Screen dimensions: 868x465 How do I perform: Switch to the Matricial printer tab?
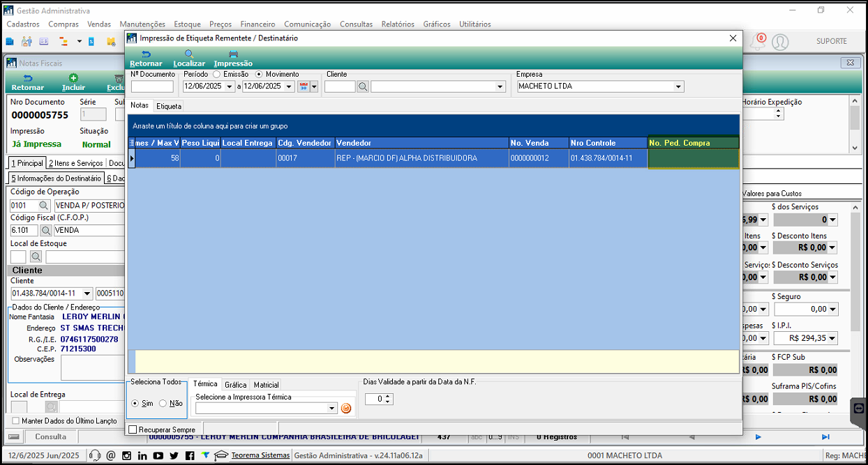[266, 385]
